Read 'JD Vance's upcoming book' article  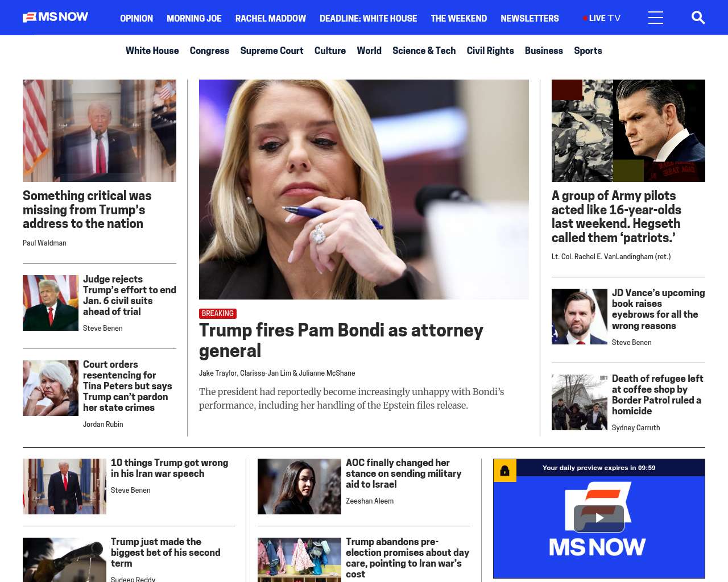(x=658, y=309)
